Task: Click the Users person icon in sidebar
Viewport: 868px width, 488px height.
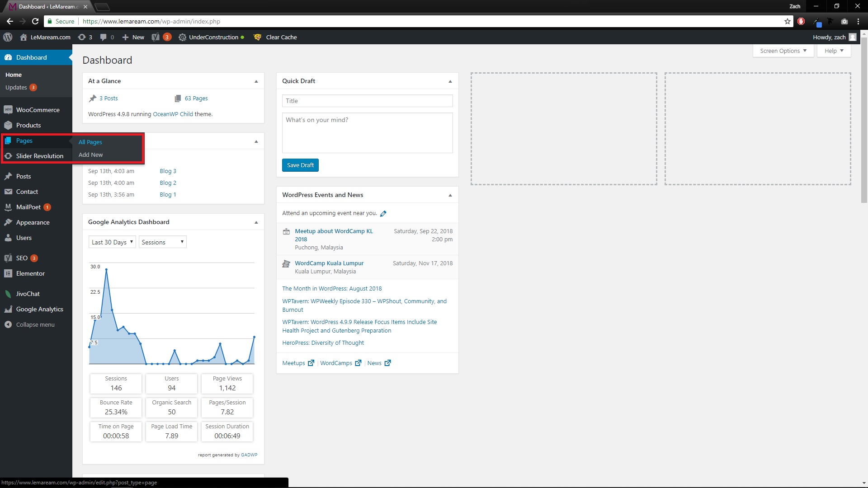Action: [x=8, y=238]
